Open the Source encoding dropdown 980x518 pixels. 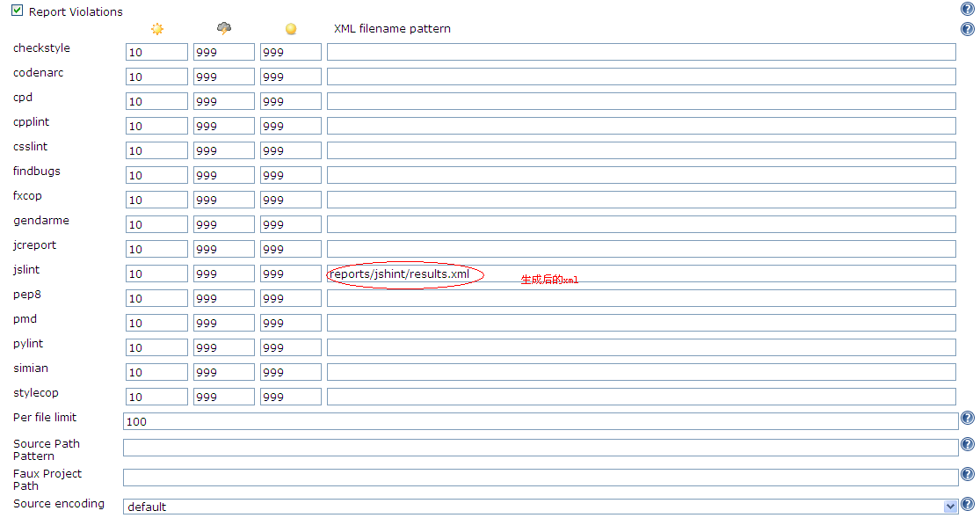click(x=950, y=507)
